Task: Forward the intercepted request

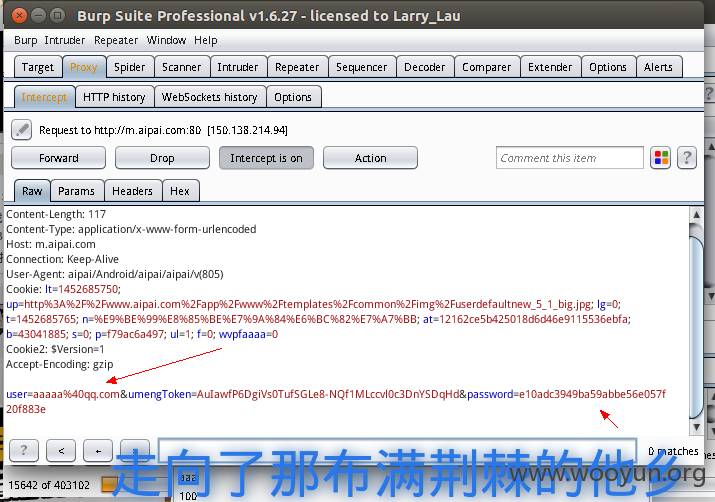Action: (58, 158)
